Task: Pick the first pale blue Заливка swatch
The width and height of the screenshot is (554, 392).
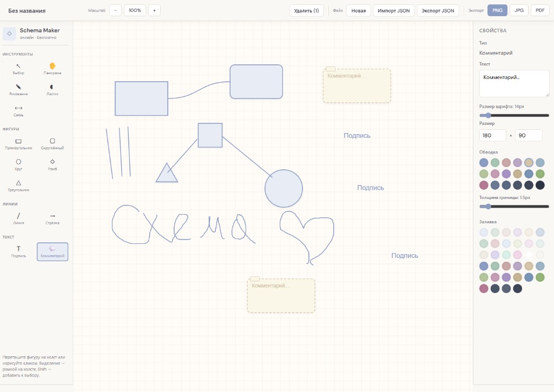Action: [484, 232]
